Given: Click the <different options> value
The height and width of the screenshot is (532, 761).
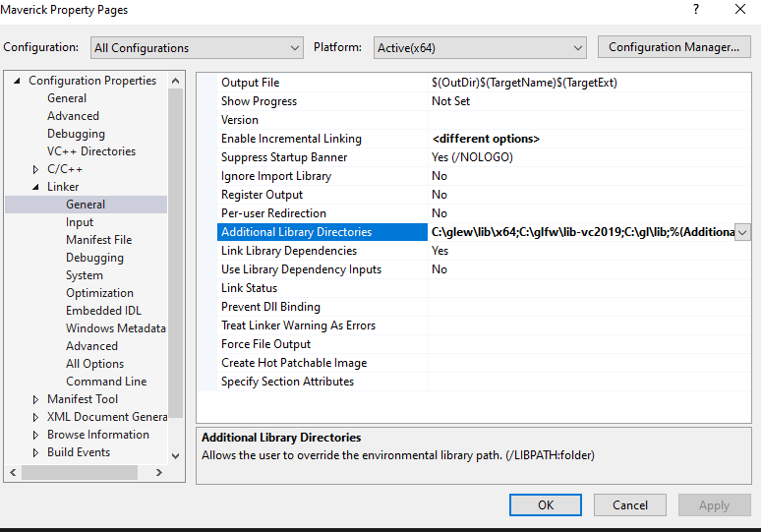Looking at the screenshot, I should click(x=486, y=139).
